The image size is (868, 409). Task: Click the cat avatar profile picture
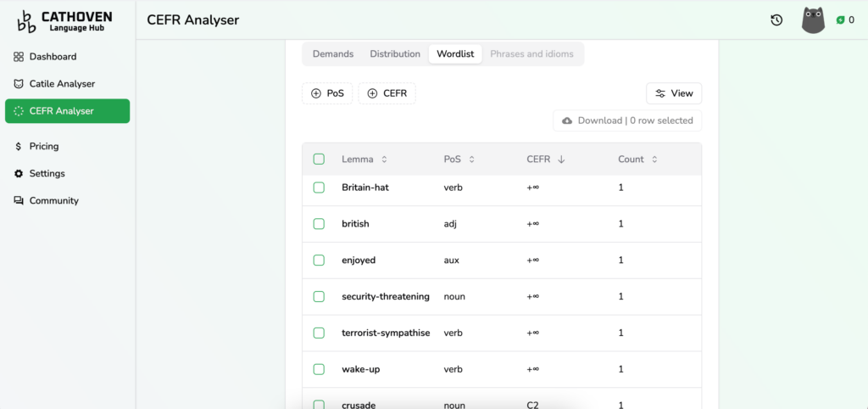(813, 20)
